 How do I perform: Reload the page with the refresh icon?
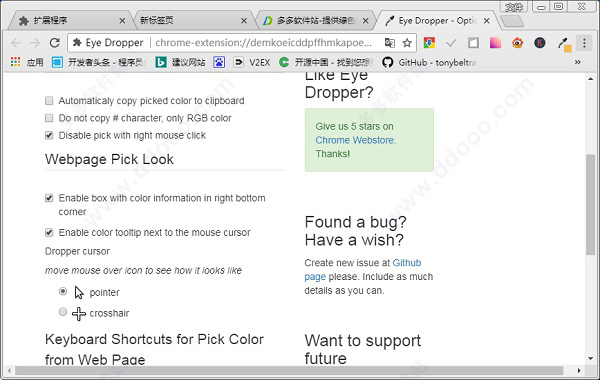[x=55, y=42]
